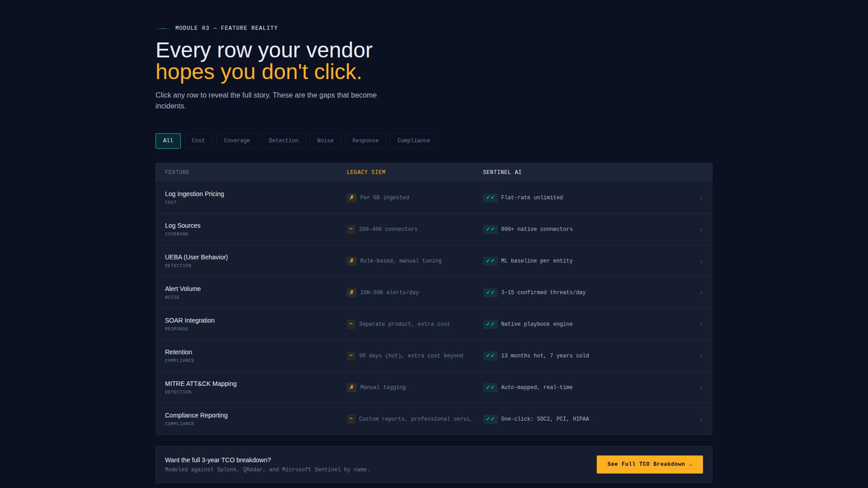Select the ✗ badge on Rule-based manual tuning

point(352,261)
